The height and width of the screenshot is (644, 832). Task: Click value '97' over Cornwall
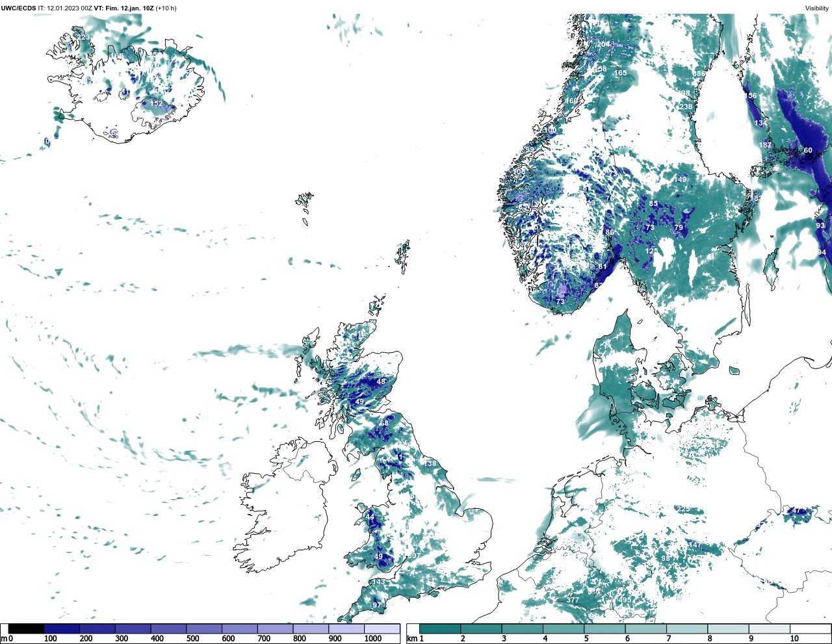click(x=377, y=605)
